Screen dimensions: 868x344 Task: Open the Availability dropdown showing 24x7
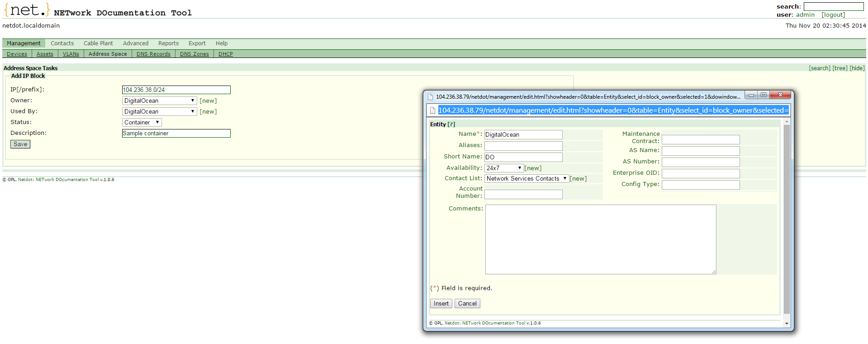[x=504, y=168]
